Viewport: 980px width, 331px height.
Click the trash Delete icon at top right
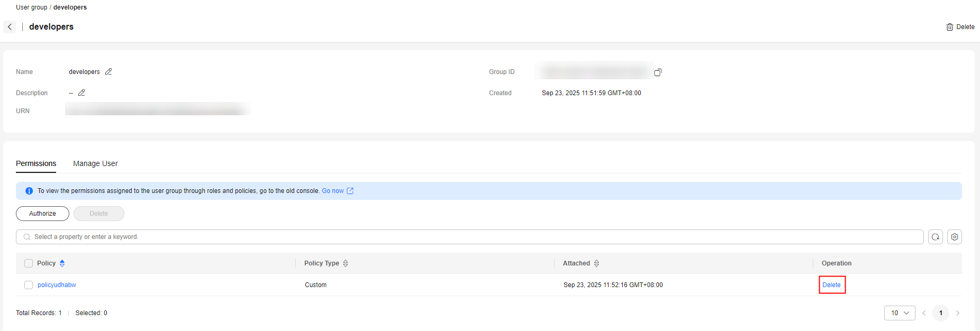949,27
